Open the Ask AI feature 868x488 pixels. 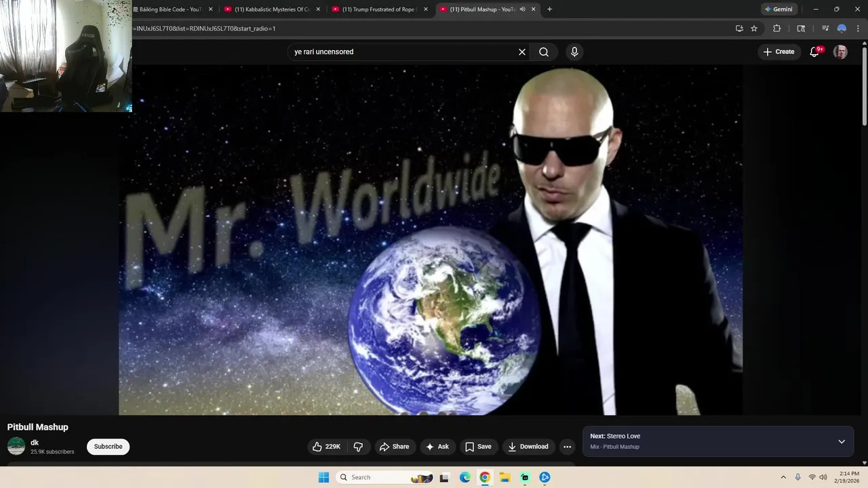pos(437,447)
